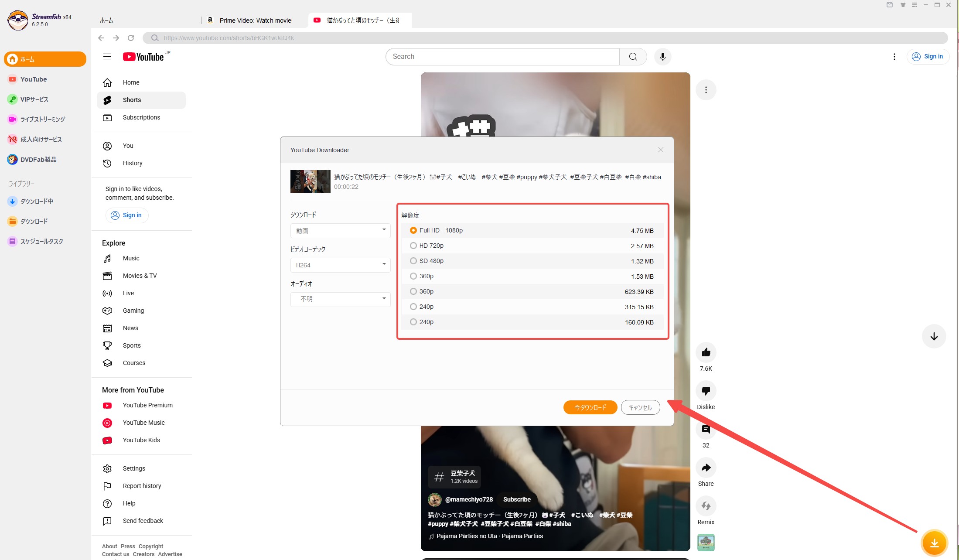This screenshot has width=959, height=560.
Task: Click the orange download arrow floating button
Action: point(934,543)
